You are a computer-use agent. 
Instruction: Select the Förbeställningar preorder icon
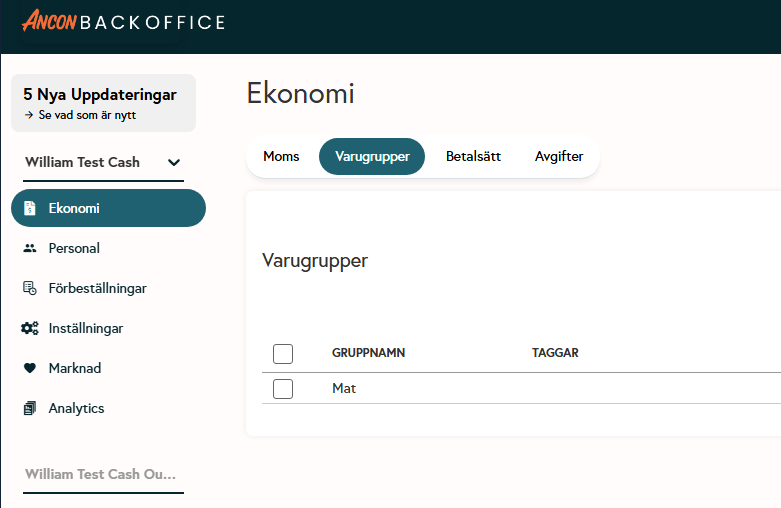(x=30, y=288)
